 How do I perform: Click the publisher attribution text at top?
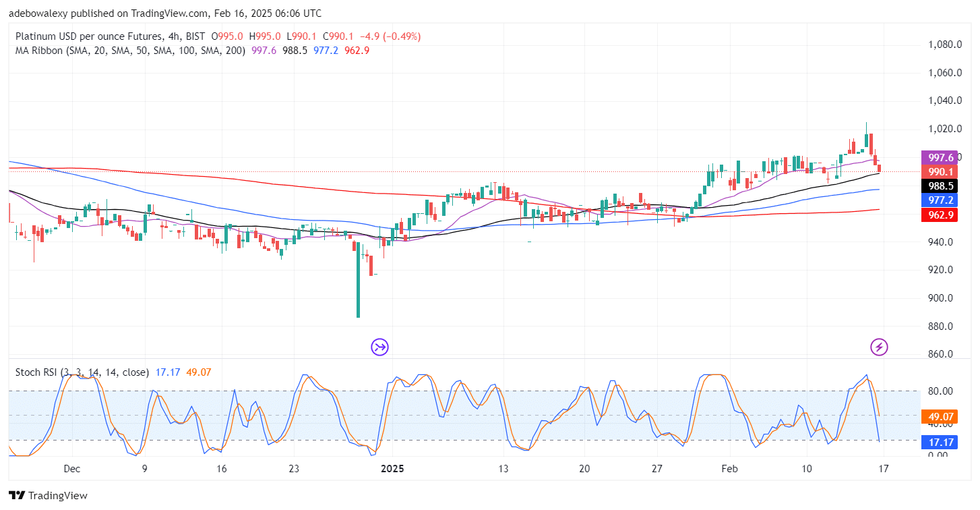165,13
